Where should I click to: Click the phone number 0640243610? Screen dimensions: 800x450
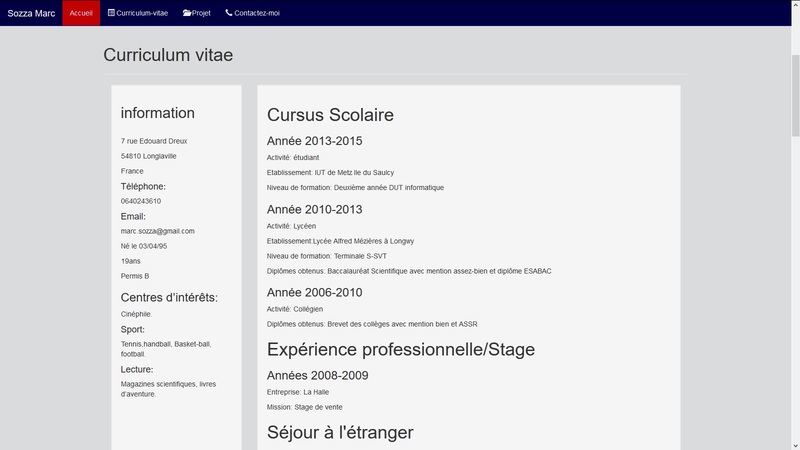pos(141,201)
